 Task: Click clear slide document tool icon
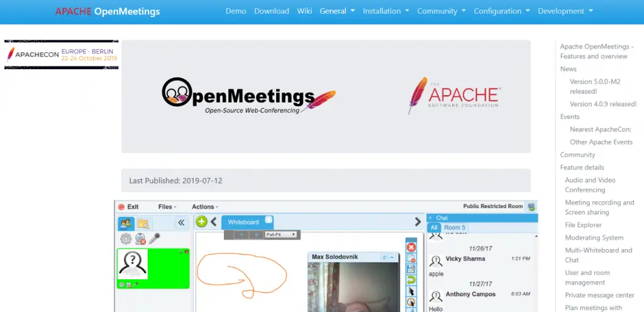(x=411, y=259)
